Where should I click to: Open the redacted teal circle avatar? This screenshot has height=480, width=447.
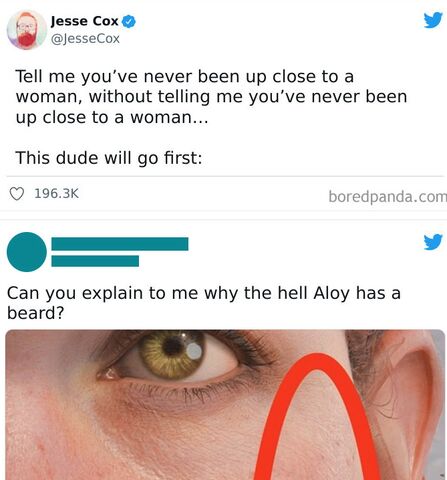(27, 252)
